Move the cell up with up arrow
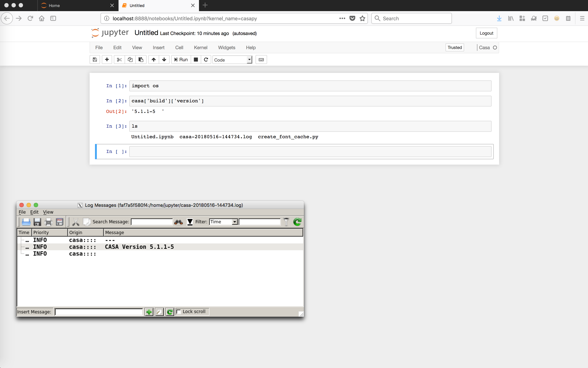The image size is (588, 368). pyautogui.click(x=153, y=59)
